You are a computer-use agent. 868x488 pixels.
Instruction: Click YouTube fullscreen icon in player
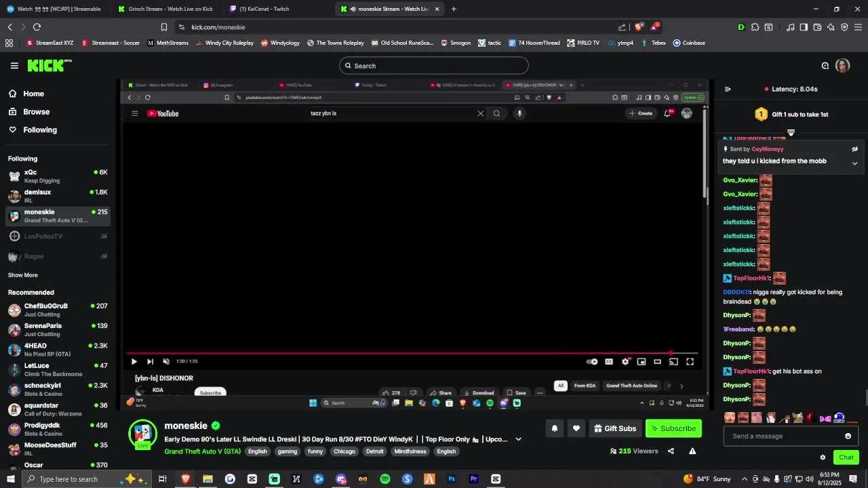click(690, 362)
